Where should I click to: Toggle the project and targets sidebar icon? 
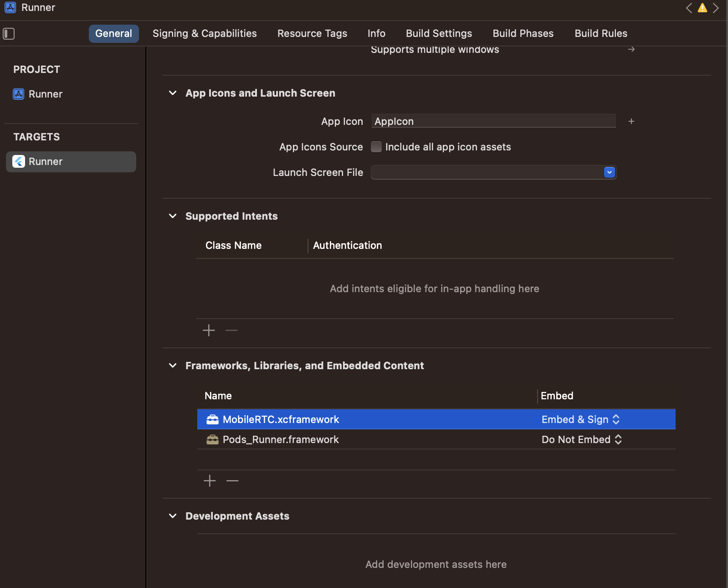[9, 34]
